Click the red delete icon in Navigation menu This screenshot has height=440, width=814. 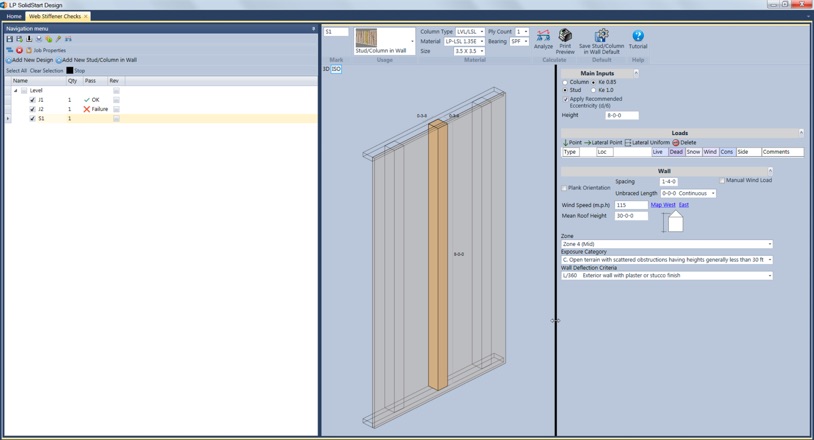19,50
